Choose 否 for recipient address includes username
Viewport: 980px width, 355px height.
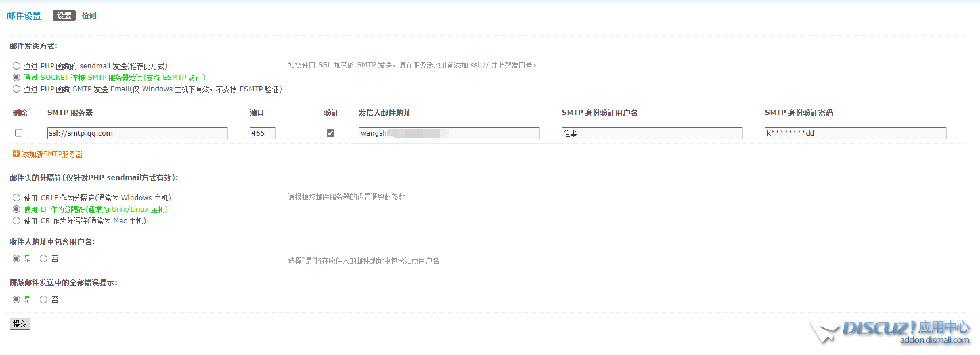(x=44, y=259)
